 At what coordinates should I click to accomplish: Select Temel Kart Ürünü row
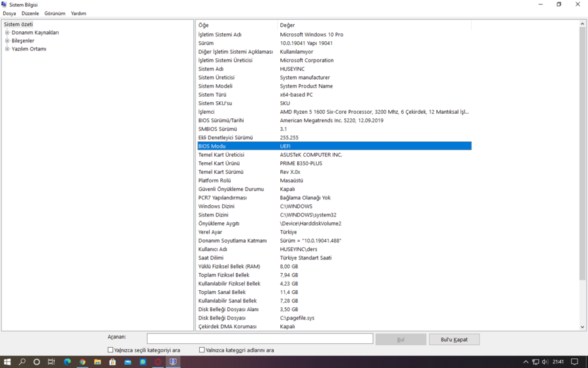point(335,163)
